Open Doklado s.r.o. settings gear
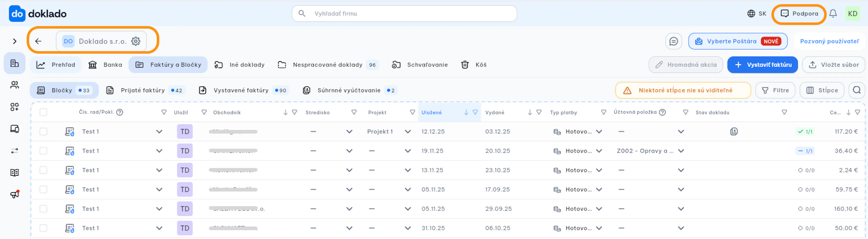 (x=136, y=41)
